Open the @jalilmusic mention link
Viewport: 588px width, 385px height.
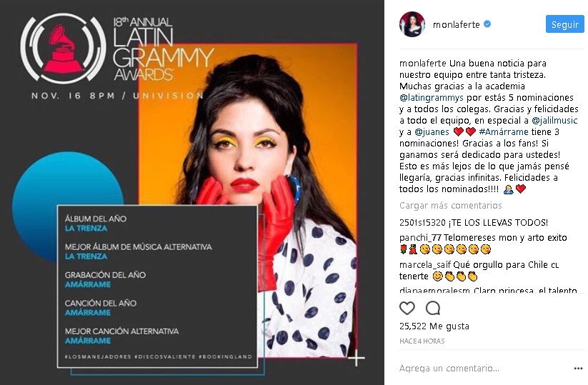[554, 120]
